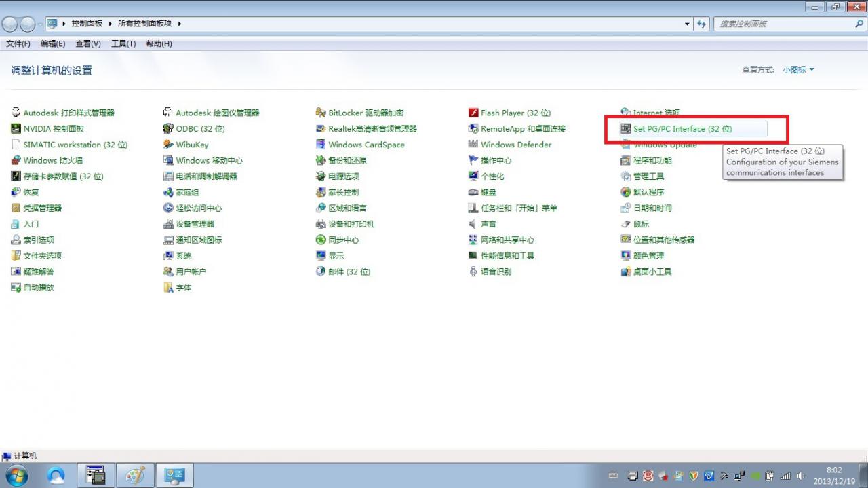The width and height of the screenshot is (868, 488).
Task: Click the 备份和还原 icon
Action: [x=321, y=160]
